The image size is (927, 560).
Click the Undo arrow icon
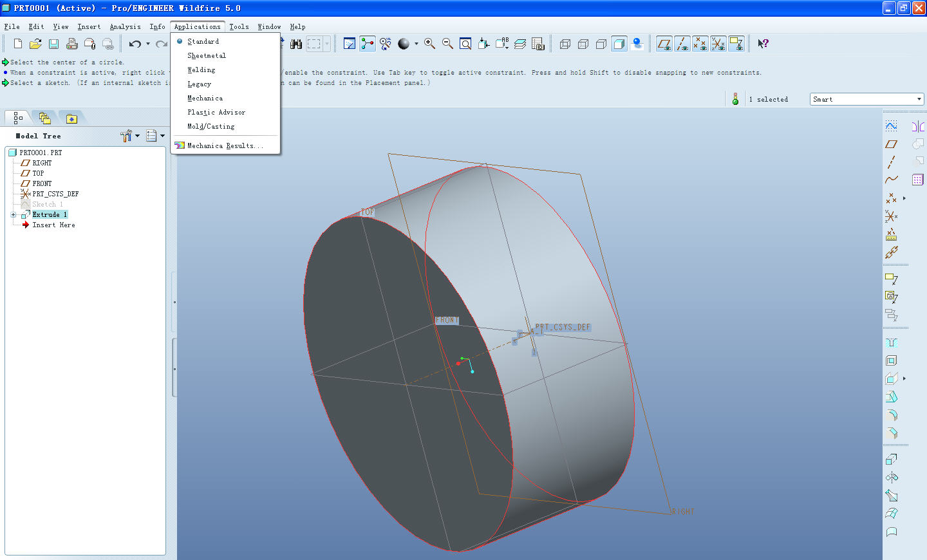pyautogui.click(x=135, y=44)
